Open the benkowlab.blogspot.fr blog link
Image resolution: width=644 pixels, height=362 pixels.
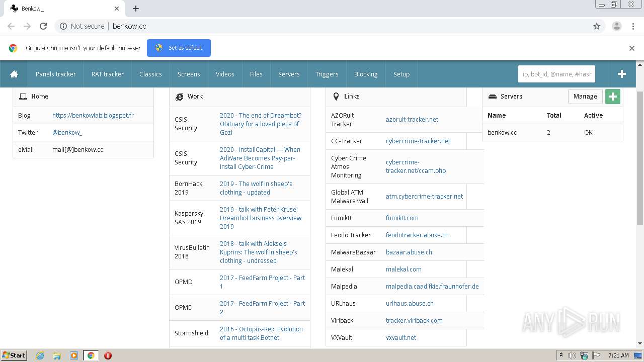[x=93, y=115]
